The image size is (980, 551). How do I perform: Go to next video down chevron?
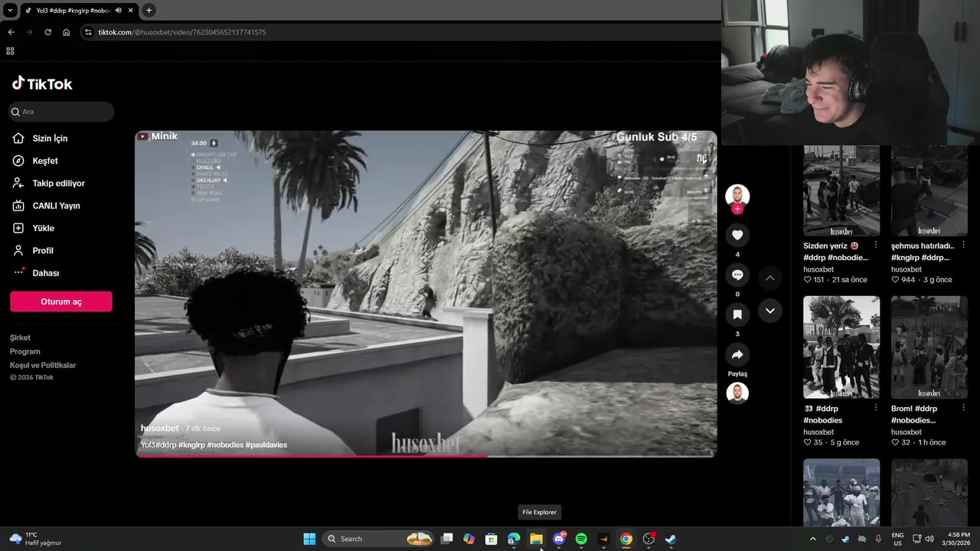(770, 311)
